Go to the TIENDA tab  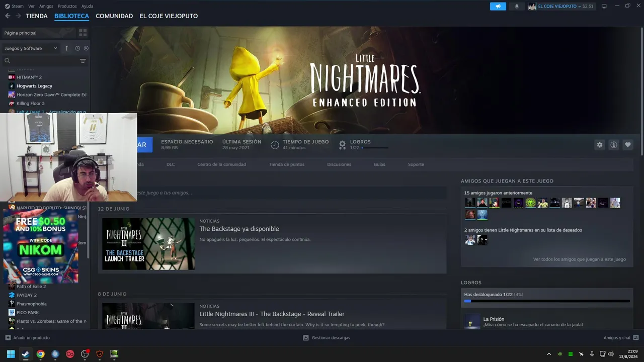coord(37,16)
